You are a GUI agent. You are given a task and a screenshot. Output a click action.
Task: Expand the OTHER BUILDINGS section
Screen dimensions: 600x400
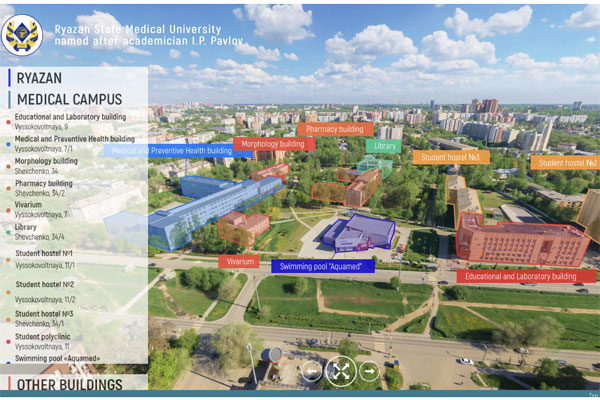[x=70, y=384]
